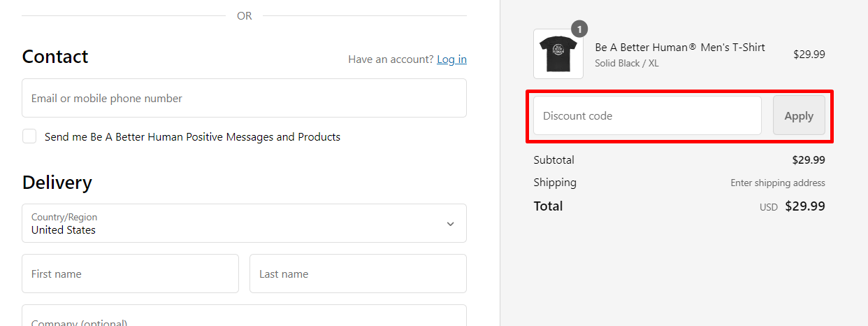The image size is (868, 326).
Task: Click the USD currency label
Action: click(x=769, y=207)
